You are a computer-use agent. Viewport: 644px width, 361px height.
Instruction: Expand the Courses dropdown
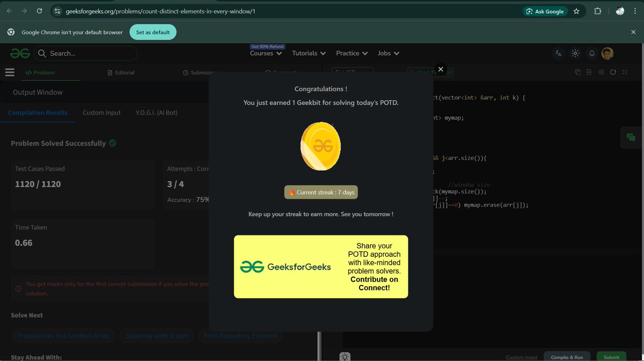pyautogui.click(x=266, y=53)
